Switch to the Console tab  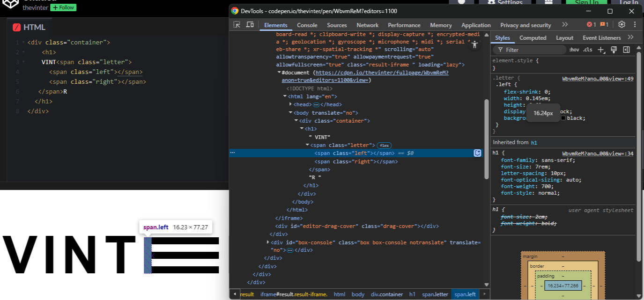[x=307, y=25]
